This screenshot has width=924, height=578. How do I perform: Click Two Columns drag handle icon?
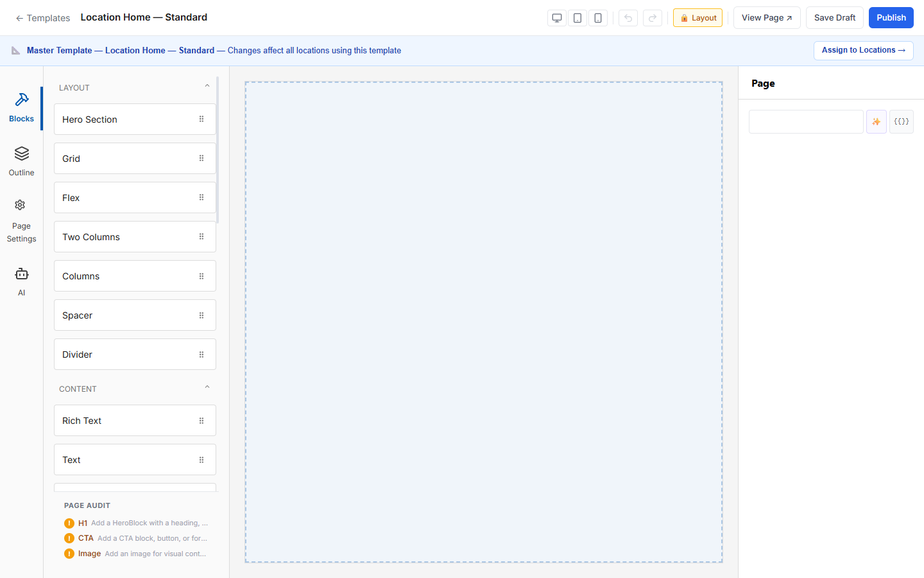[201, 237]
